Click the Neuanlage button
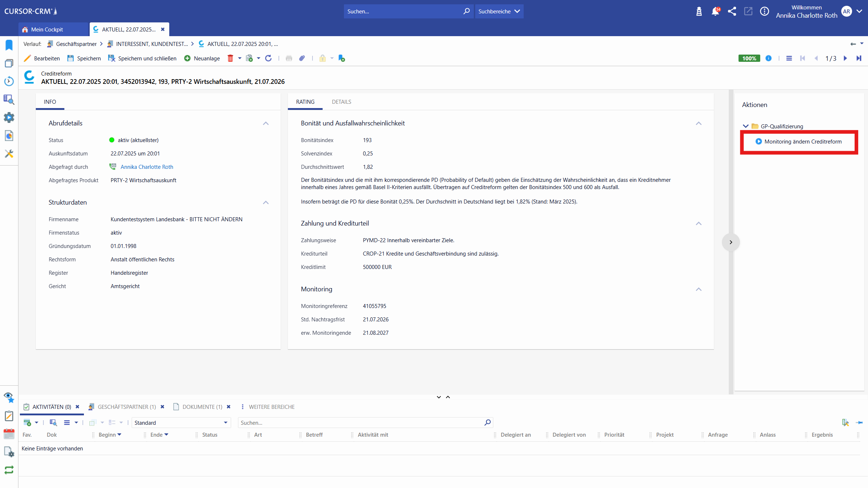The height and width of the screenshot is (488, 868). click(202, 58)
